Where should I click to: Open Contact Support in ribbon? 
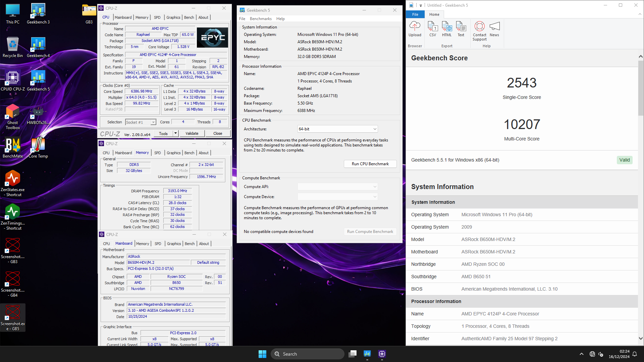coord(479,31)
